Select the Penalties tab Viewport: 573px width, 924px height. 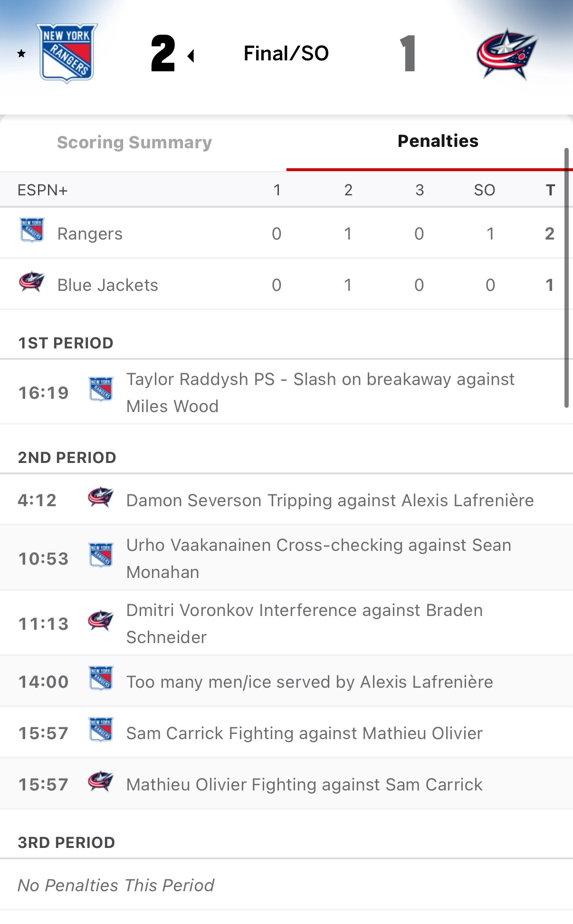click(x=438, y=141)
